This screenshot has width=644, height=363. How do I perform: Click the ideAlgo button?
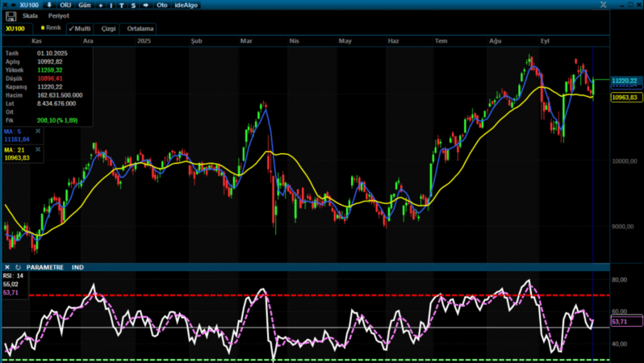[x=186, y=5]
